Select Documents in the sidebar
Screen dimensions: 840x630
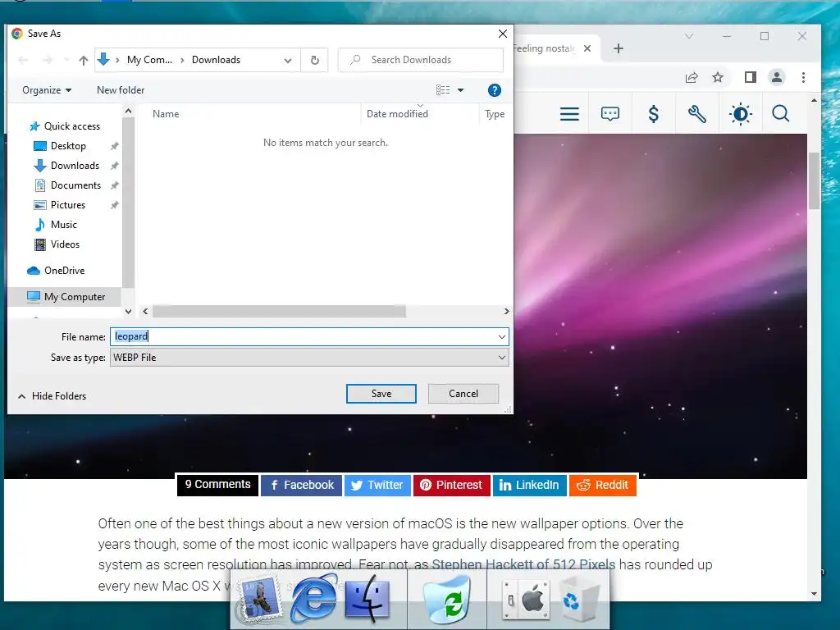[67, 185]
